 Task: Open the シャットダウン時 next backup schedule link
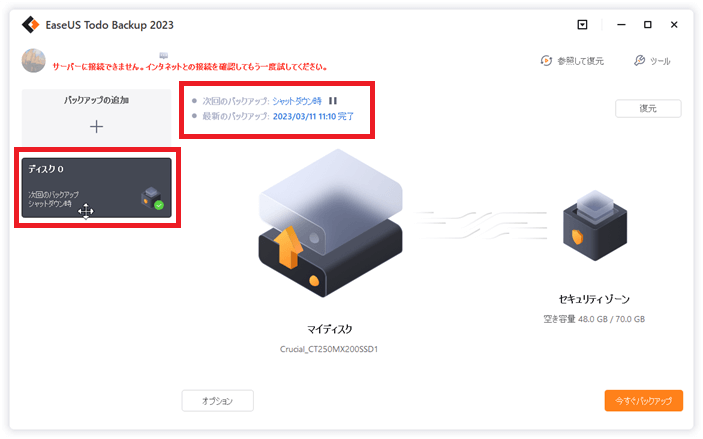click(x=297, y=101)
